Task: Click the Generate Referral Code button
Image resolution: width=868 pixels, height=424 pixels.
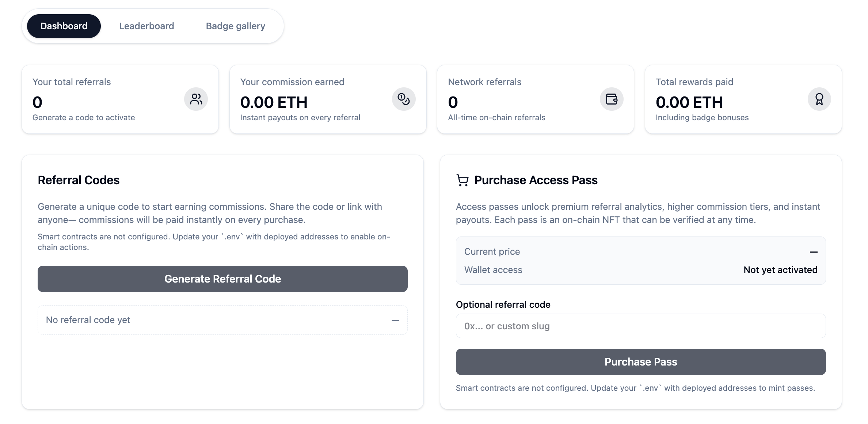Action: (x=222, y=279)
